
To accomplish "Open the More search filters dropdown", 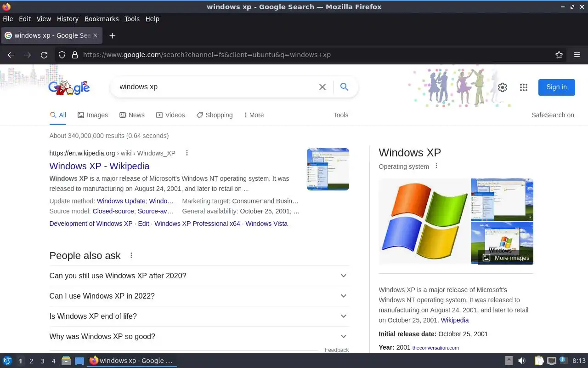I will (254, 115).
